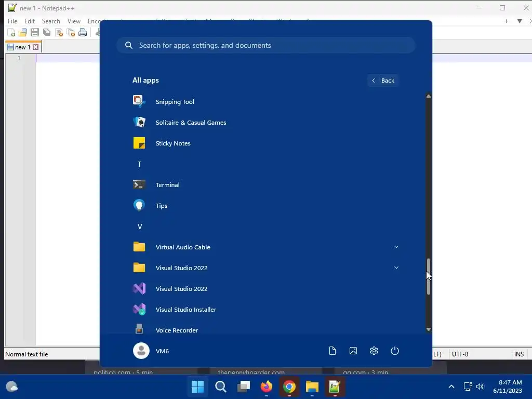Viewport: 532px width, 399px height.
Task: Open the View menu in Notepad++
Action: pyautogui.click(x=74, y=21)
